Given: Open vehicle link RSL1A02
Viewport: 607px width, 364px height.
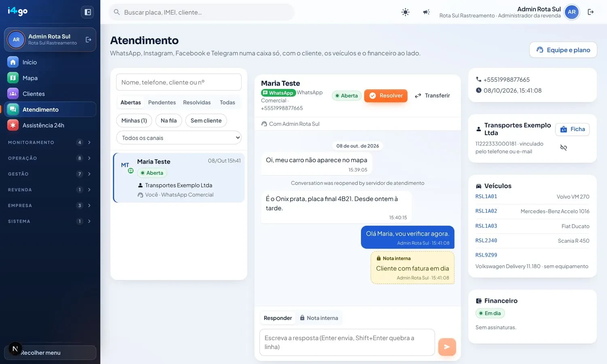Looking at the screenshot, I should [x=486, y=211].
